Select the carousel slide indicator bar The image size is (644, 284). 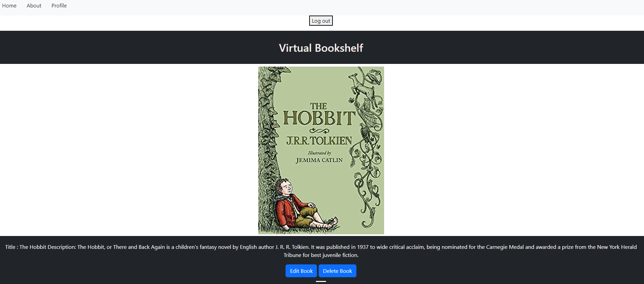[321, 281]
